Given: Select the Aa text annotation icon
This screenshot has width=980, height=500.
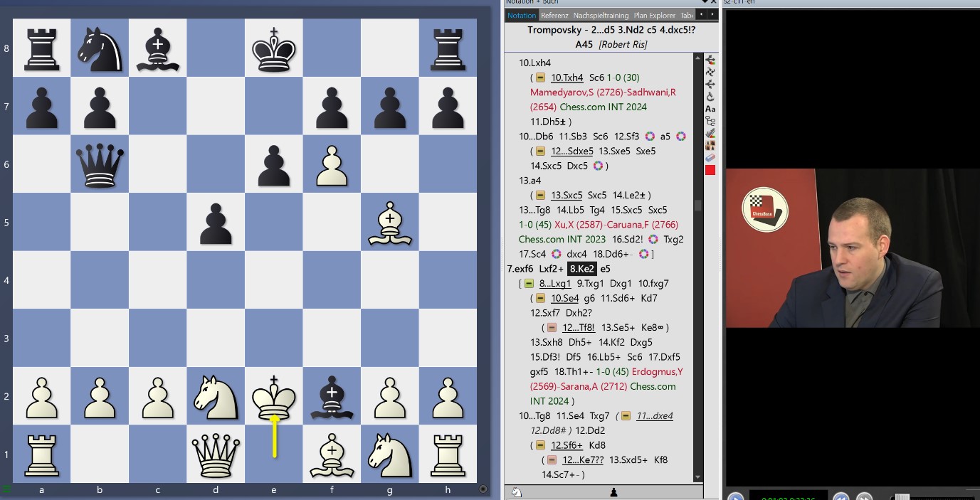Looking at the screenshot, I should tap(710, 108).
